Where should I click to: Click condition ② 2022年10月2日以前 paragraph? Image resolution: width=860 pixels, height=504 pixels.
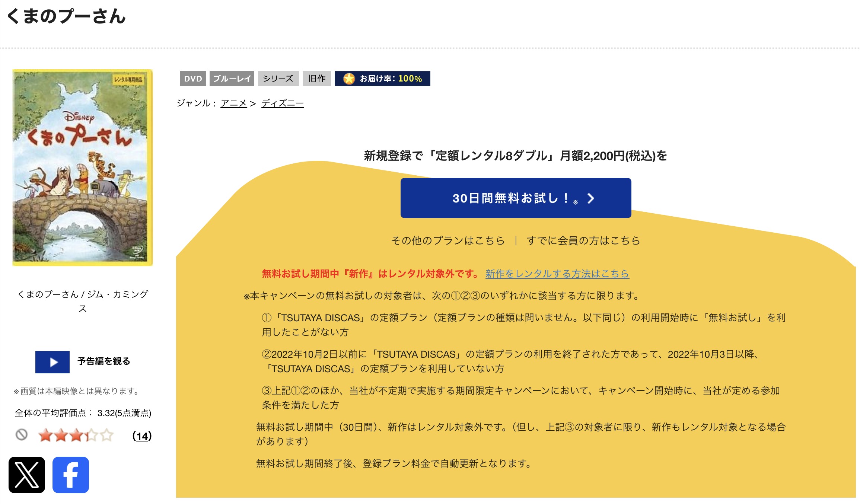(x=511, y=361)
